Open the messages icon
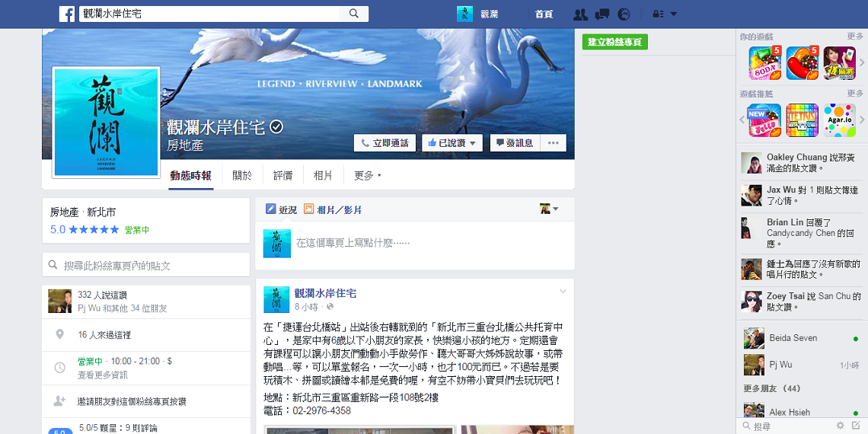Screen dimensions: 868x434 pos(602,14)
